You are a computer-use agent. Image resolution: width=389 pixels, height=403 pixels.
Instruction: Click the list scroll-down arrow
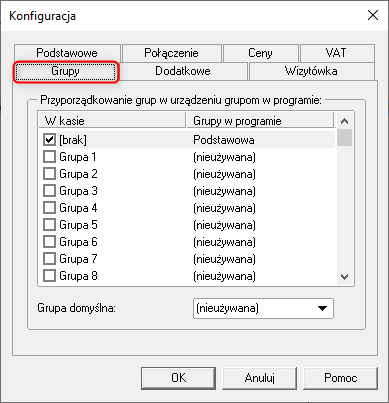click(344, 277)
